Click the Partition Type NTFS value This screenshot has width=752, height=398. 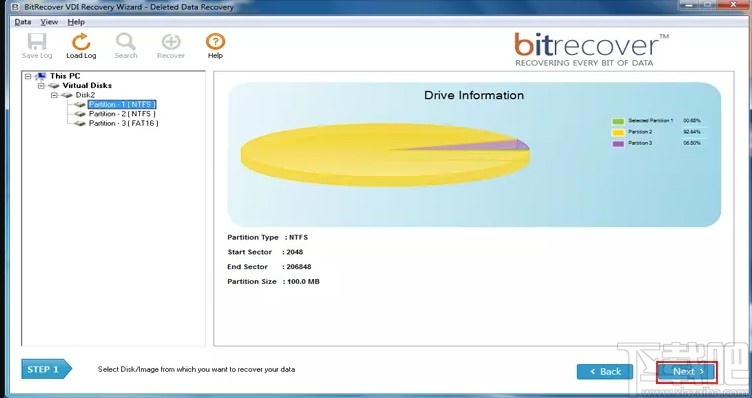click(298, 237)
